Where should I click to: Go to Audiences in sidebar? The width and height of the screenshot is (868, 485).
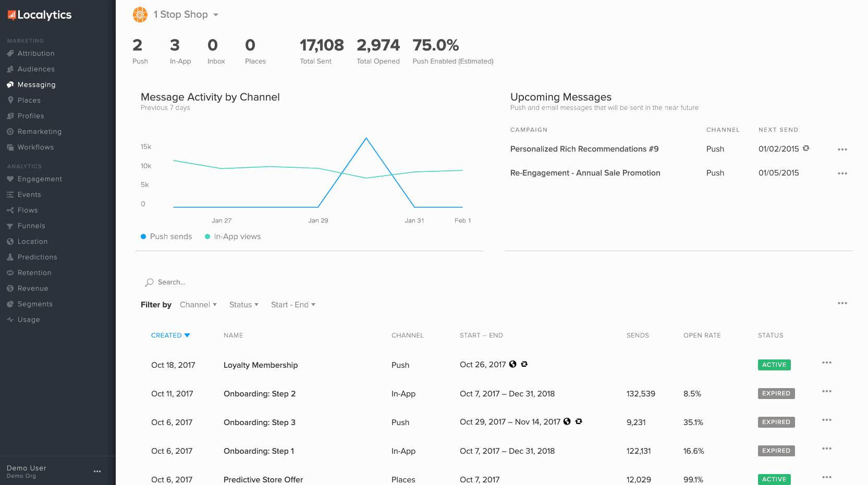point(36,69)
